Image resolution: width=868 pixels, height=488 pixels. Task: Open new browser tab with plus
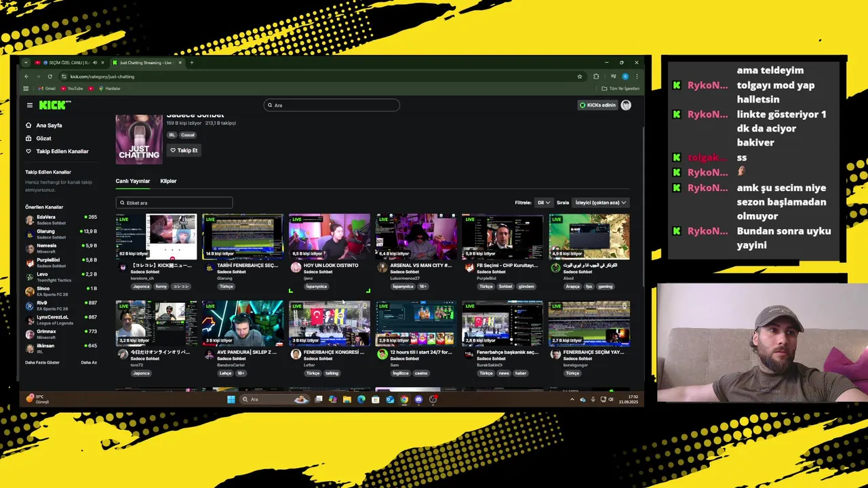(x=191, y=62)
